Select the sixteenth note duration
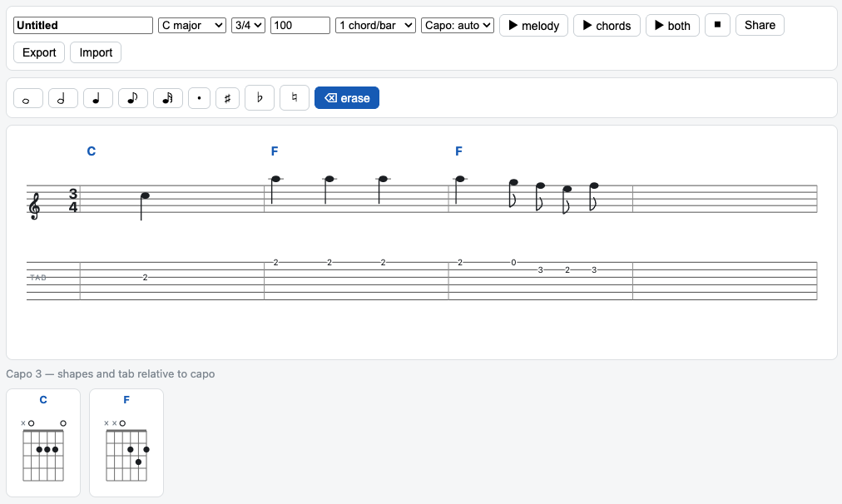 click(167, 98)
